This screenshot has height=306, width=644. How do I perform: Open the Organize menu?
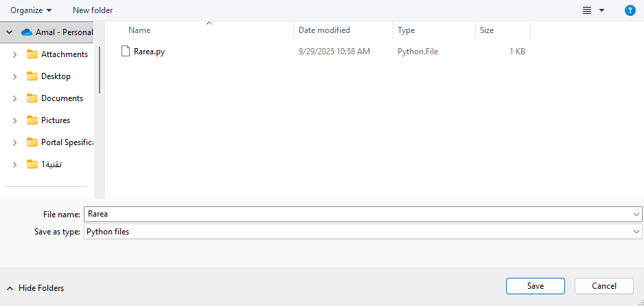31,10
